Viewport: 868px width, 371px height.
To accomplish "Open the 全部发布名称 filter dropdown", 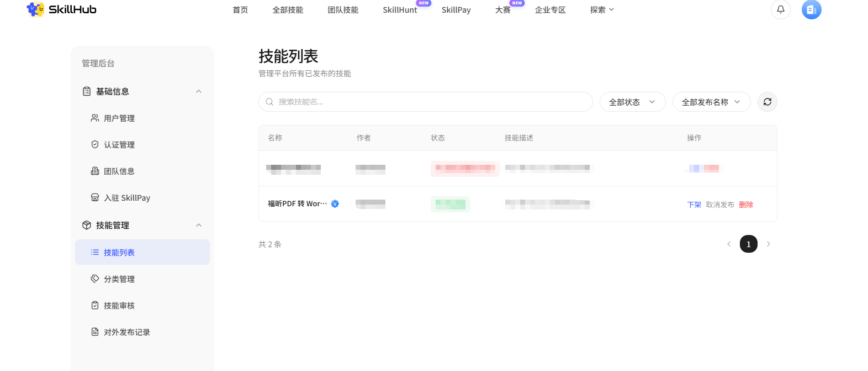I will pos(712,102).
